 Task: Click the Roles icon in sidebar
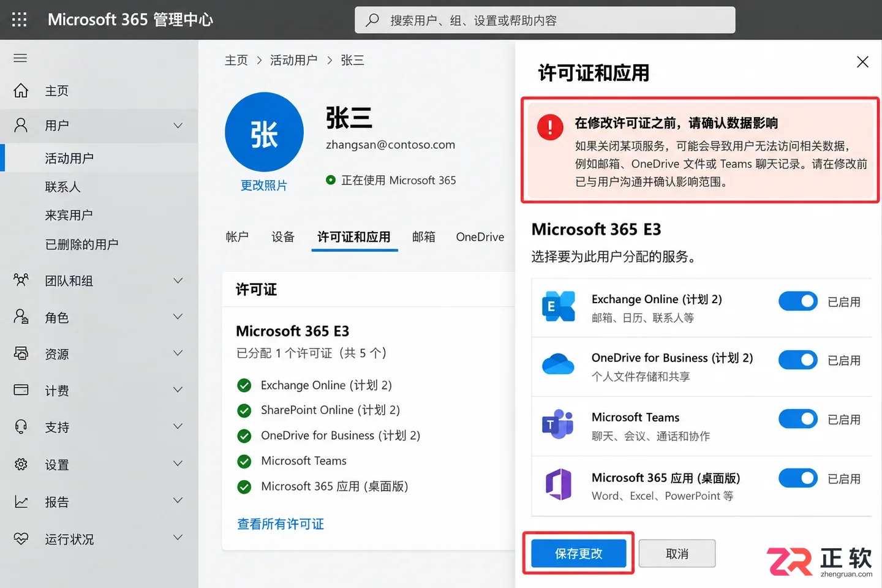pos(21,317)
